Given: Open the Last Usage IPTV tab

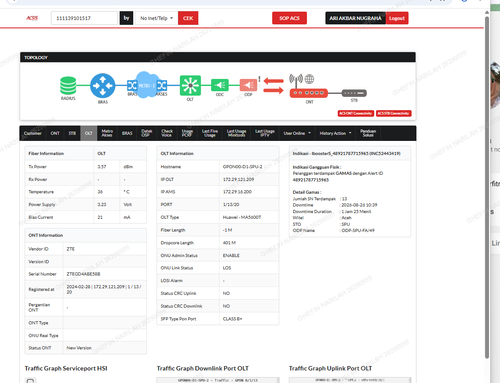Looking at the screenshot, I should pyautogui.click(x=265, y=133).
